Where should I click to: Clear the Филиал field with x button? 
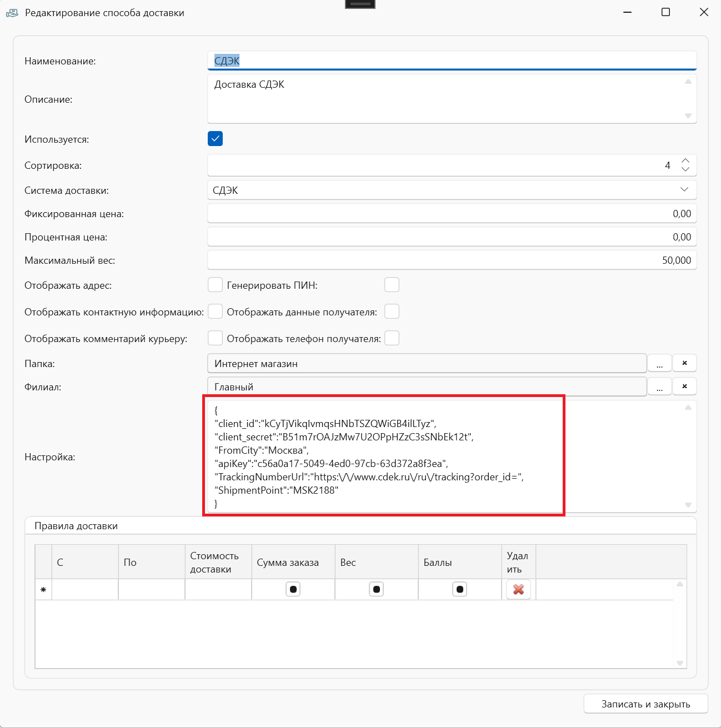[684, 386]
